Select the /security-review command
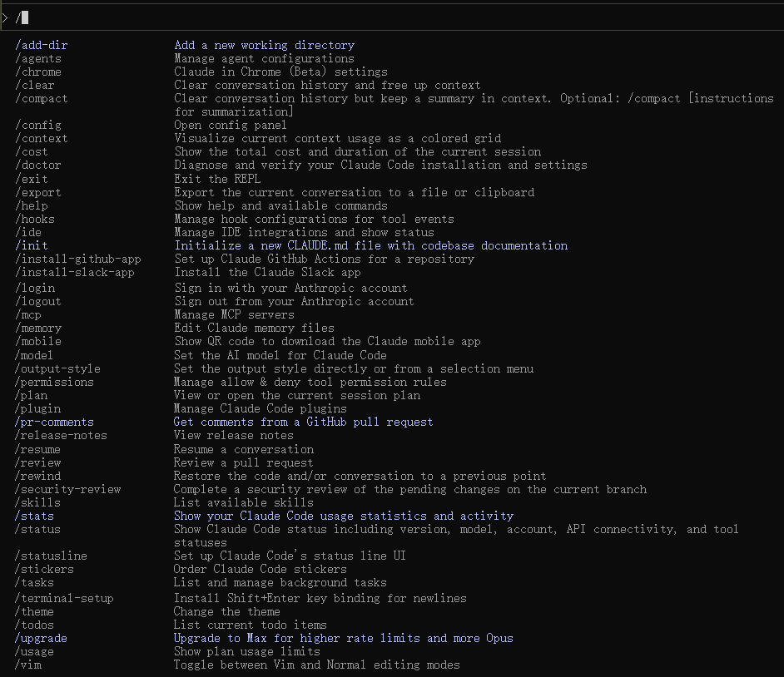Screen dimensions: 784x677 point(68,489)
